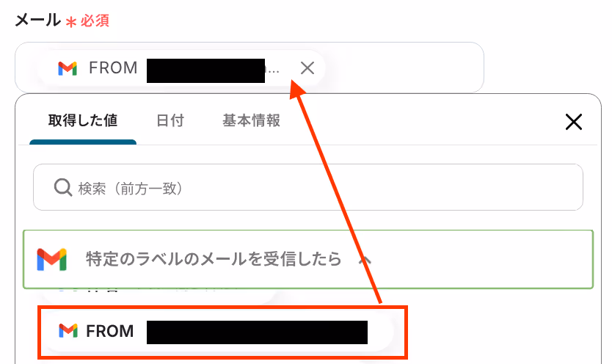Click empty area of the メール input box
612x364 pixels.
(x=402, y=68)
